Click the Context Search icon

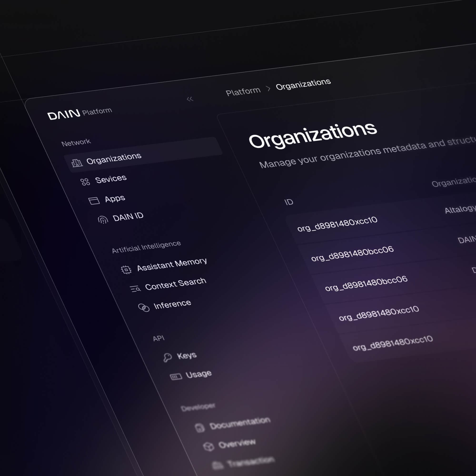tap(135, 288)
